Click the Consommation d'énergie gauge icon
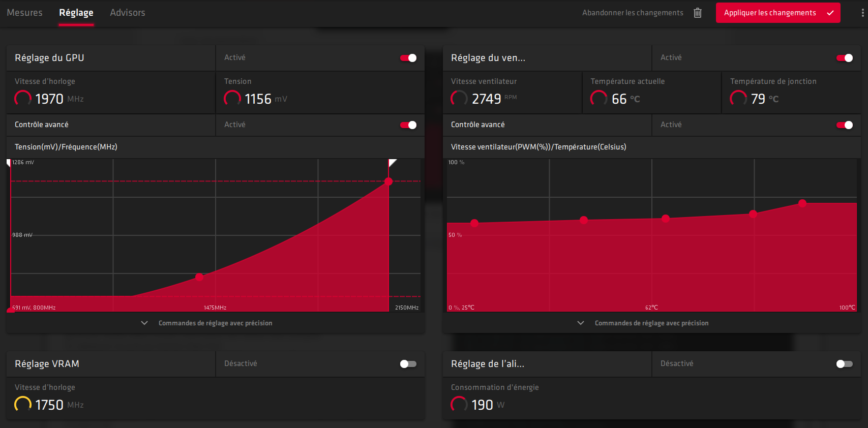The height and width of the screenshot is (428, 868). tap(459, 405)
